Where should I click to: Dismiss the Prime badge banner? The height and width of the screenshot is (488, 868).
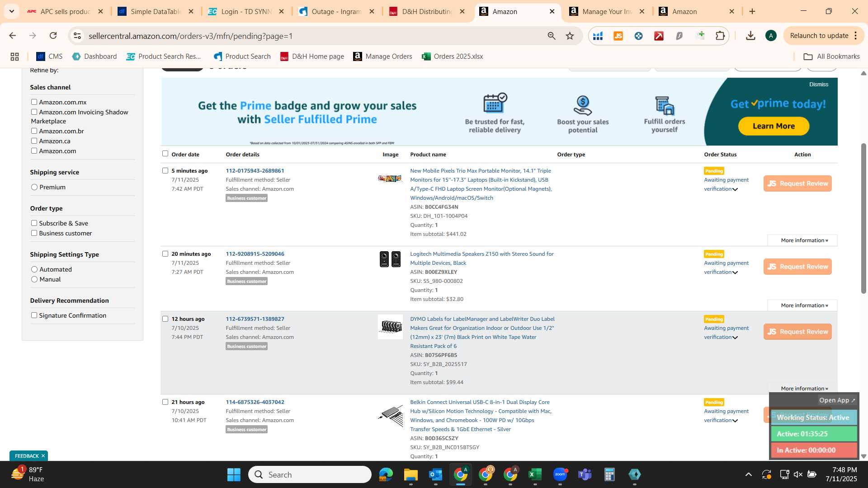pyautogui.click(x=819, y=84)
